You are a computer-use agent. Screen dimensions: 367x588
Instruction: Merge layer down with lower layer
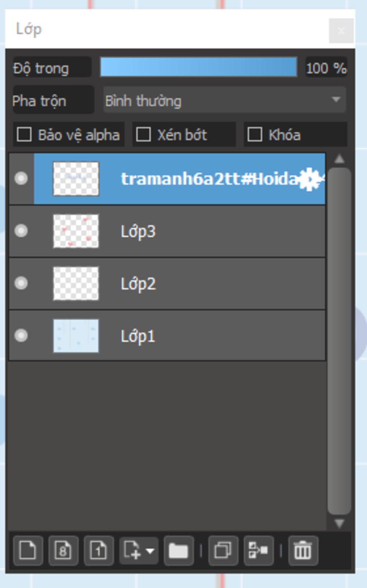[x=258, y=550]
